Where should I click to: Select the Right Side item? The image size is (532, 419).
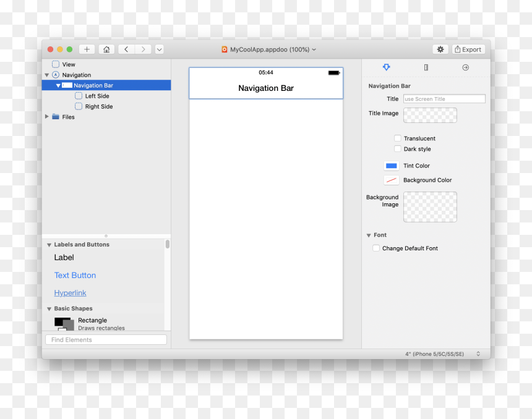pos(99,106)
